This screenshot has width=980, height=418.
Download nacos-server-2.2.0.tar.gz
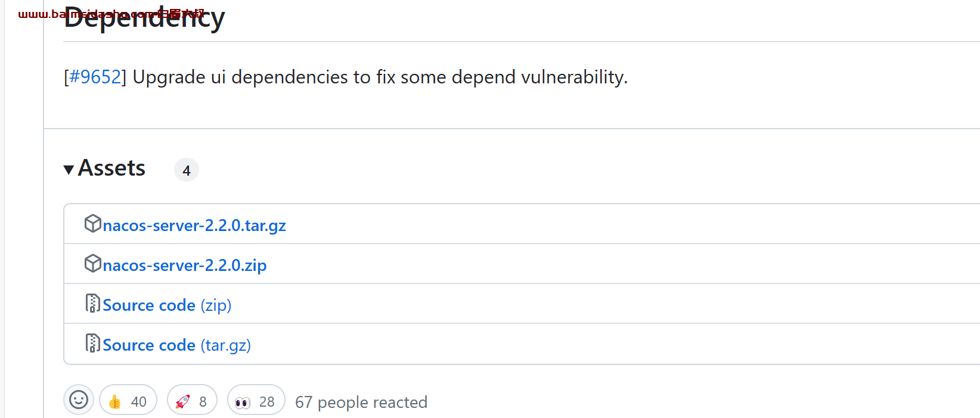(x=194, y=226)
